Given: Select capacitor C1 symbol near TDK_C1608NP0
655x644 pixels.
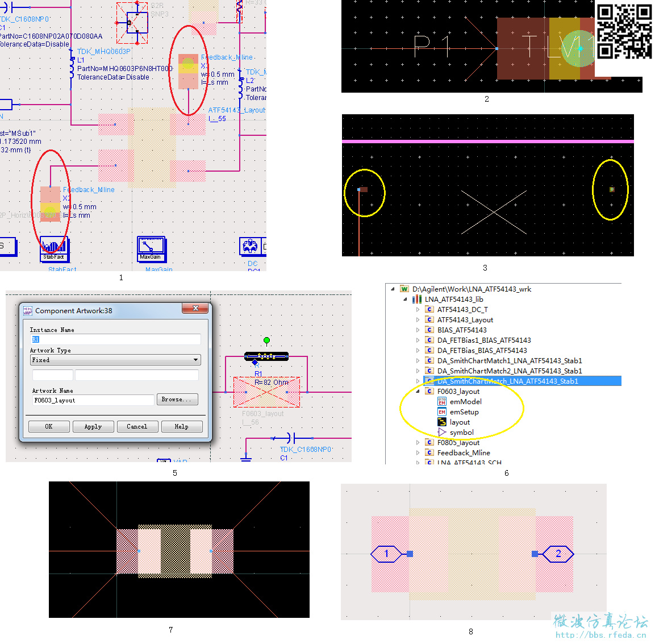Looking at the screenshot, I should click(291, 438).
